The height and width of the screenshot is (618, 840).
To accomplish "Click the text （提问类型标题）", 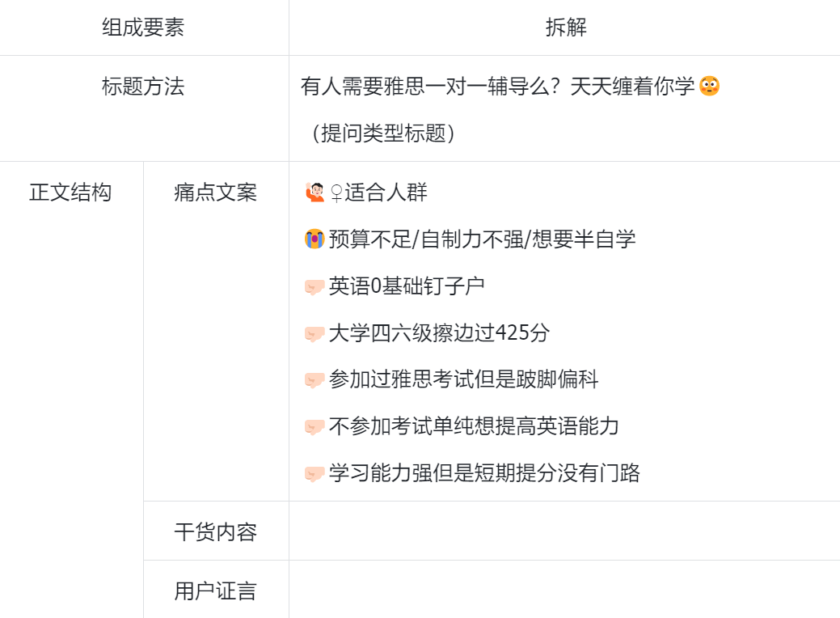I will 382,133.
